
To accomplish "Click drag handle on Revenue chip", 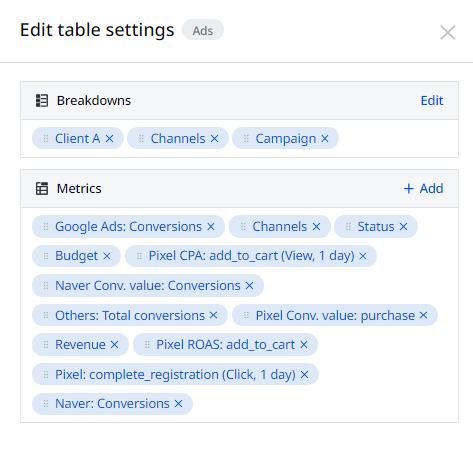I will pyautogui.click(x=46, y=345).
